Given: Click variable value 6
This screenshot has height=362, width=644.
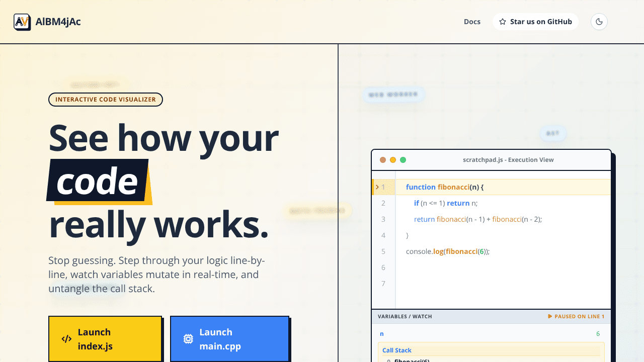Looking at the screenshot, I should click(x=598, y=334).
